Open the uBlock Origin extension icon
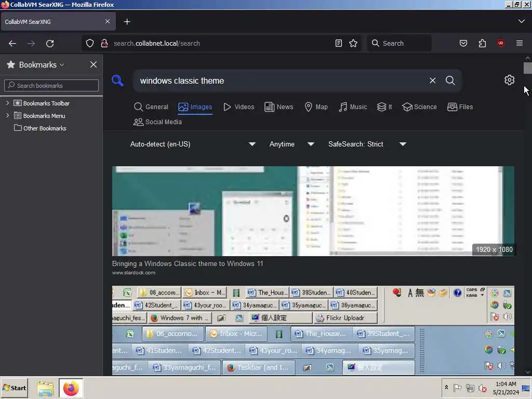This screenshot has height=399, width=532. point(501,43)
